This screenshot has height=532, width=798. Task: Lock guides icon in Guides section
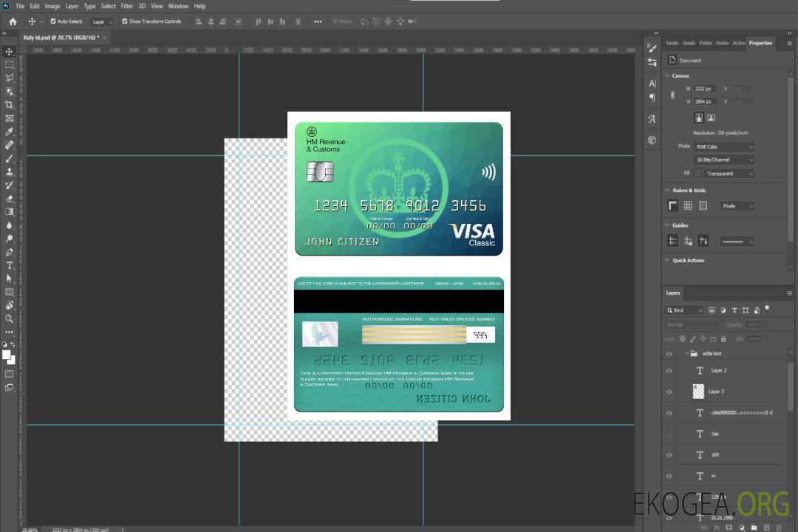(x=688, y=241)
